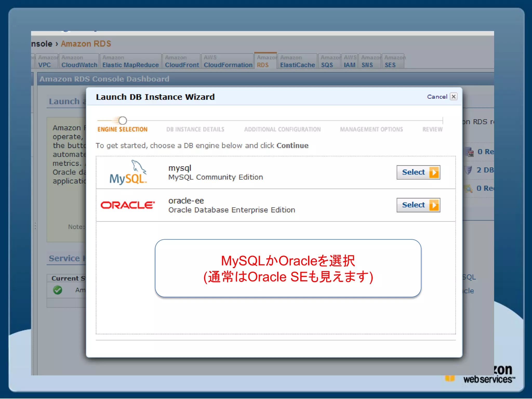Click 'mysql' engine name text

(x=180, y=168)
